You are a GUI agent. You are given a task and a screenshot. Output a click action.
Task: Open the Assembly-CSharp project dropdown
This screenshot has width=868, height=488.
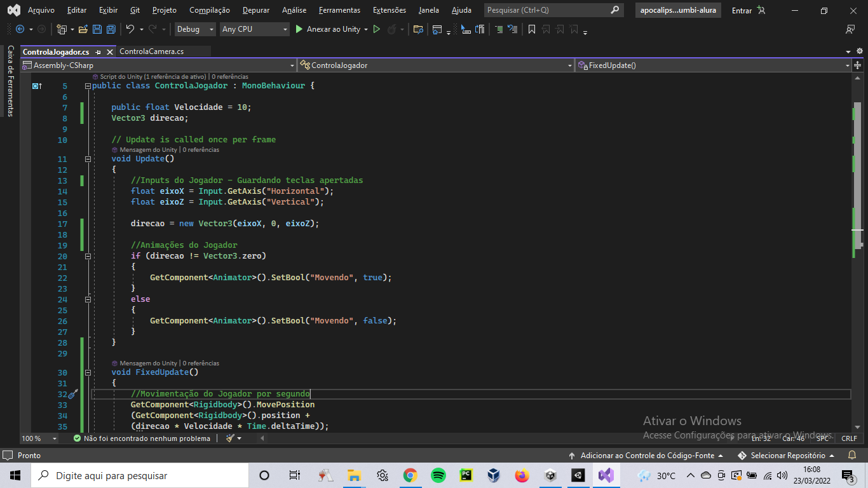159,65
